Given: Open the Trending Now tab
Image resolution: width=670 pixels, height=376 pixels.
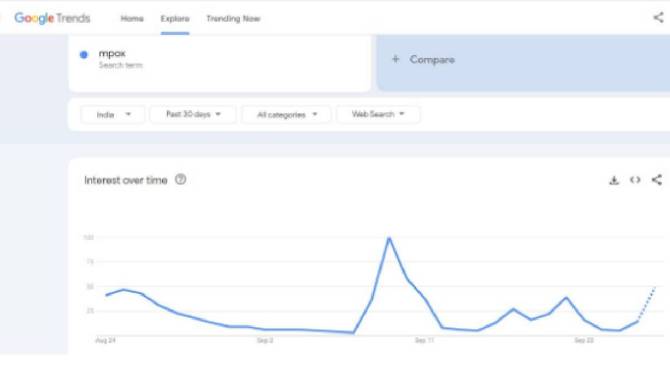Looking at the screenshot, I should pyautogui.click(x=233, y=18).
